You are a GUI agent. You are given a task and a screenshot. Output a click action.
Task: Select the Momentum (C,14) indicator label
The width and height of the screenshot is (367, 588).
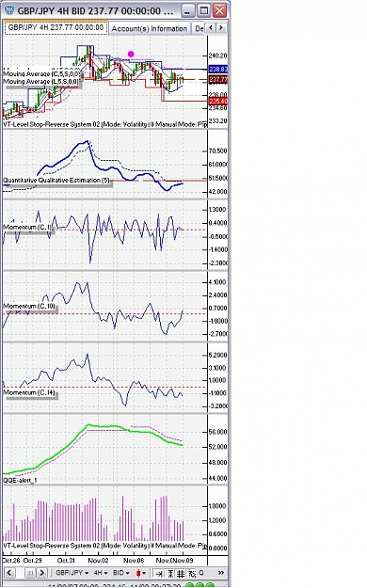(29, 392)
